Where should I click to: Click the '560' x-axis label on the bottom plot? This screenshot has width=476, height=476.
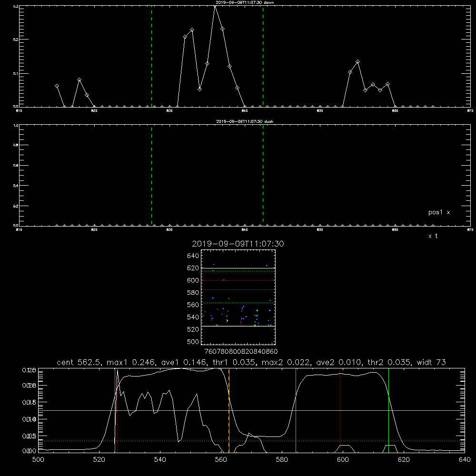pyautogui.click(x=221, y=460)
